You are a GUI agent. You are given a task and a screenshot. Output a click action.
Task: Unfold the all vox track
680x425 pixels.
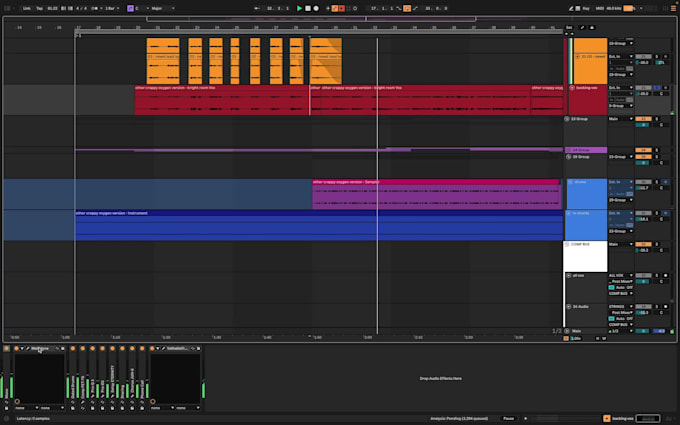pyautogui.click(x=569, y=275)
